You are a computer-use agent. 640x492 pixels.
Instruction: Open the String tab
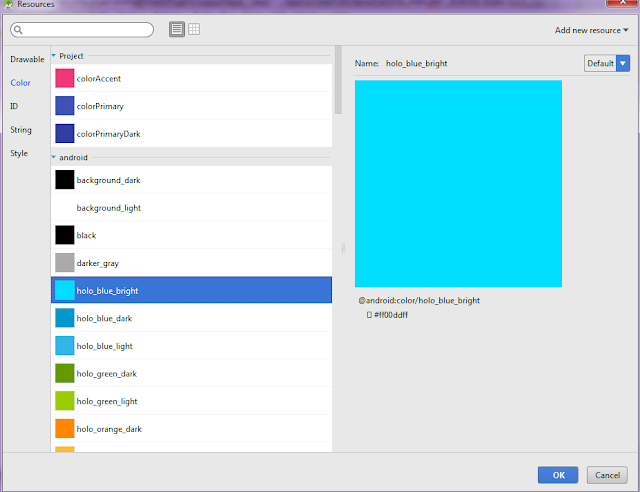pos(21,130)
